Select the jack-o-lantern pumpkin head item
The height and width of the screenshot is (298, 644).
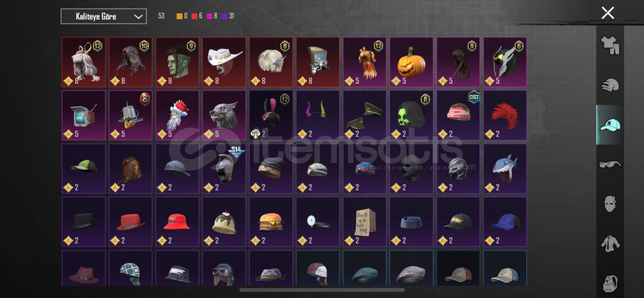coord(411,62)
